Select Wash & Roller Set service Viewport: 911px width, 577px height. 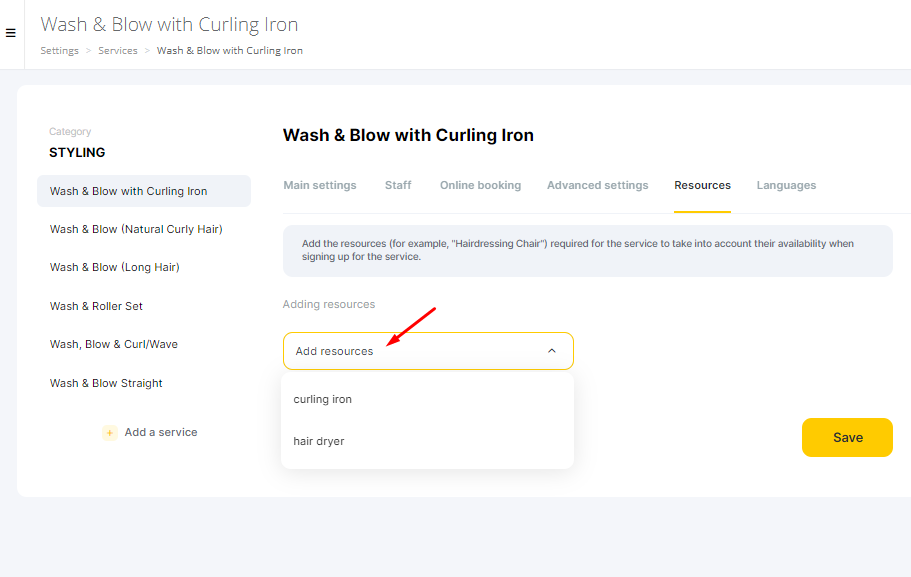(x=96, y=306)
